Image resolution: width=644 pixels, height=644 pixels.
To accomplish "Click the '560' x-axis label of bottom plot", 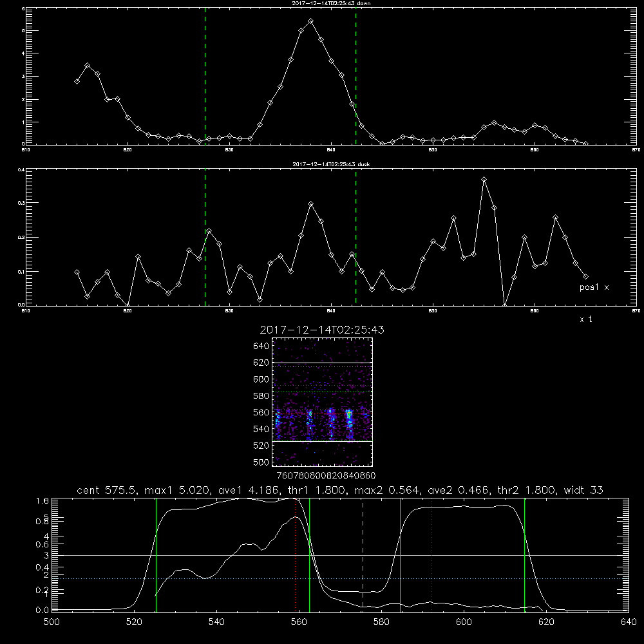I will (x=299, y=622).
